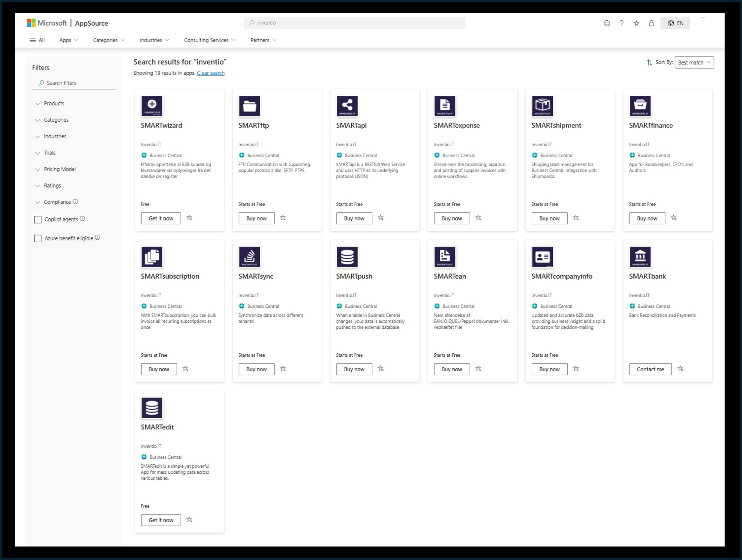Open help via question mark icon
The width and height of the screenshot is (742, 560).
(x=621, y=23)
